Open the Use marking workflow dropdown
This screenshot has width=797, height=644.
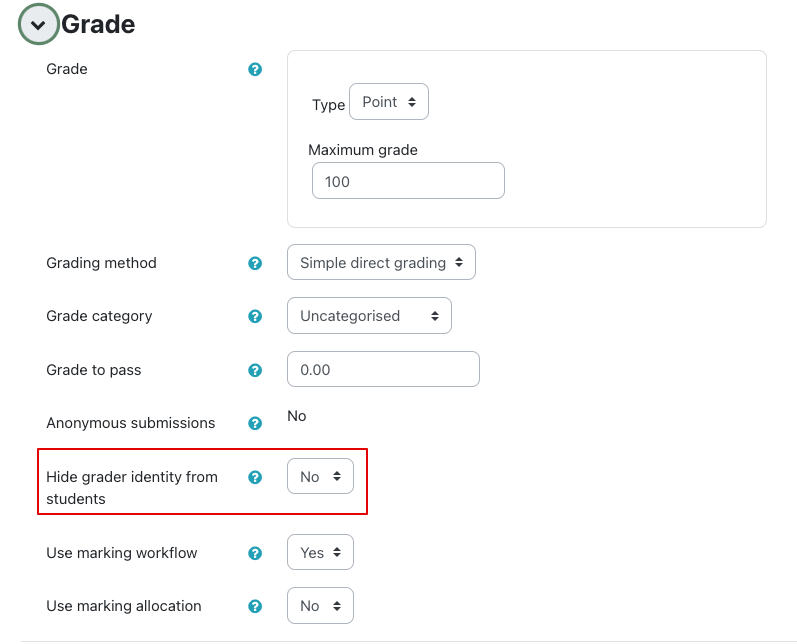tap(320, 553)
